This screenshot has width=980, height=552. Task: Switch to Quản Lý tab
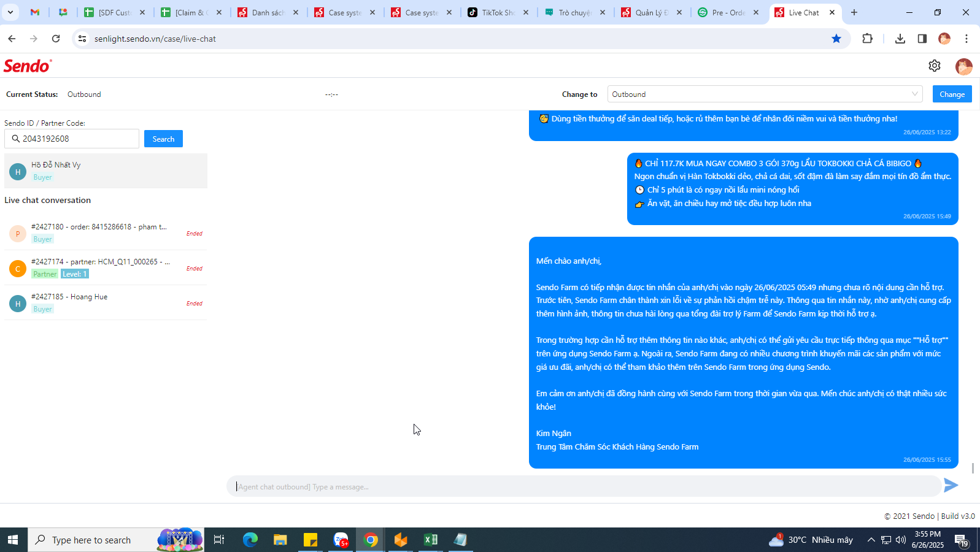click(x=652, y=12)
